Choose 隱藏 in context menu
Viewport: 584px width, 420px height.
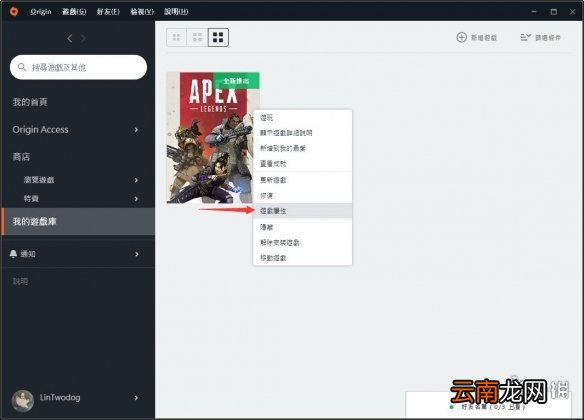[302, 227]
